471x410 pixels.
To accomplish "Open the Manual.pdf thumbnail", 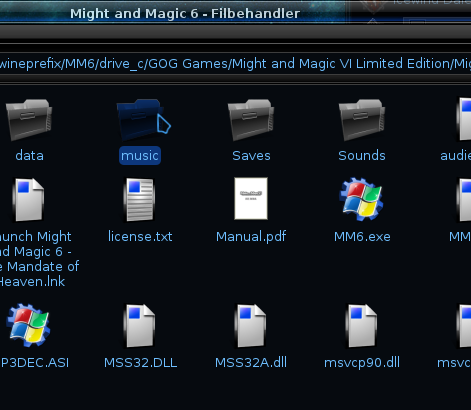I will (x=251, y=199).
